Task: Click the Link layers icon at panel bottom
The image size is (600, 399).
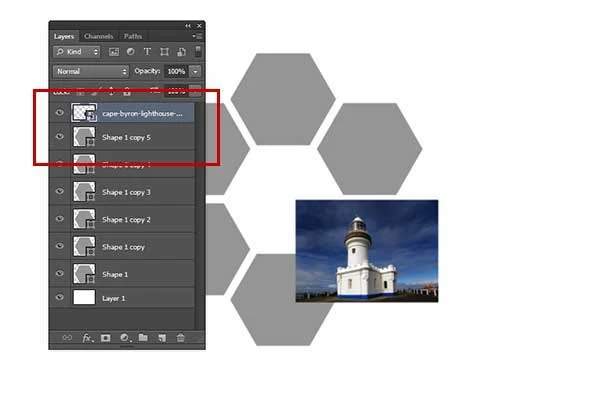Action: [x=67, y=337]
